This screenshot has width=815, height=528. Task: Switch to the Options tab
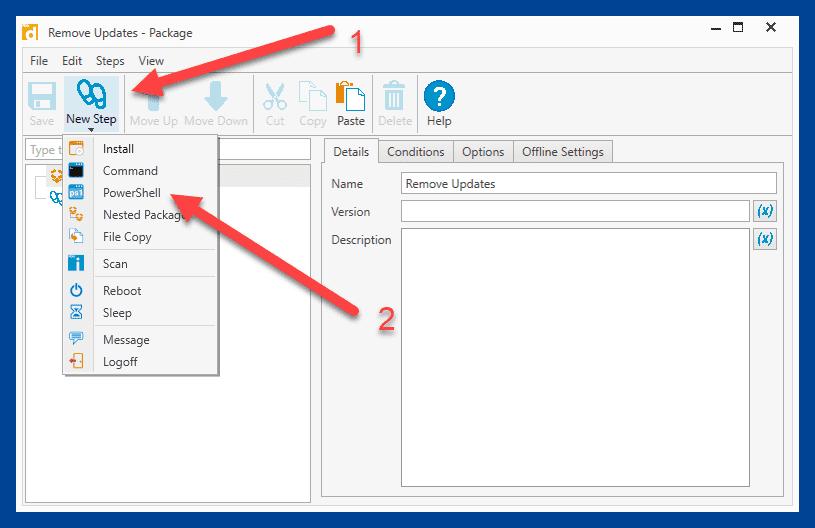pyautogui.click(x=483, y=152)
